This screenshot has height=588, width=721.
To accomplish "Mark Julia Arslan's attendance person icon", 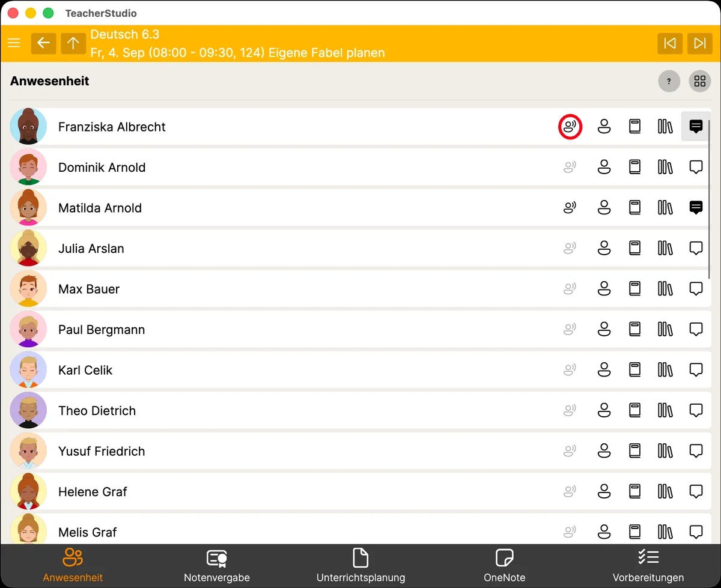I will pos(604,248).
